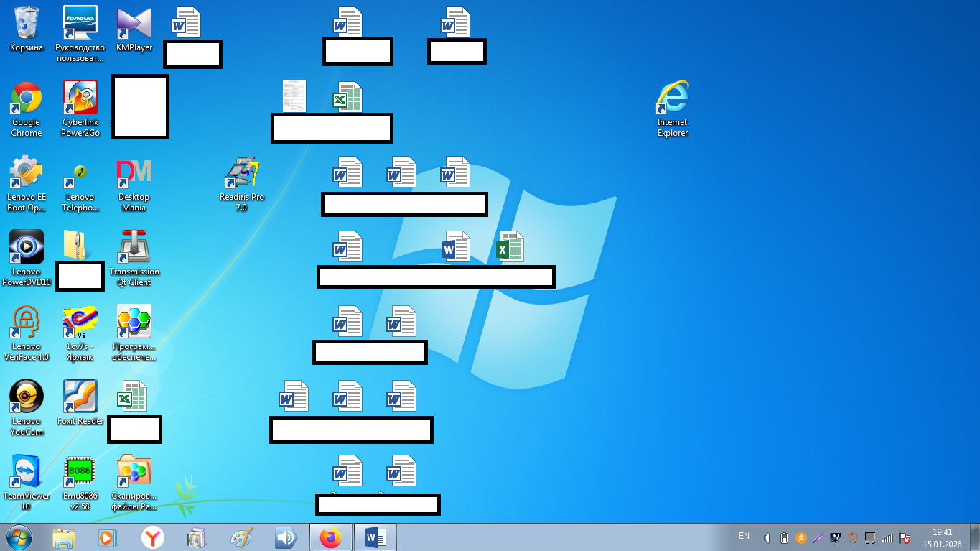
Task: Click the 1cv7s - Ярлык shortcut
Action: [80, 333]
